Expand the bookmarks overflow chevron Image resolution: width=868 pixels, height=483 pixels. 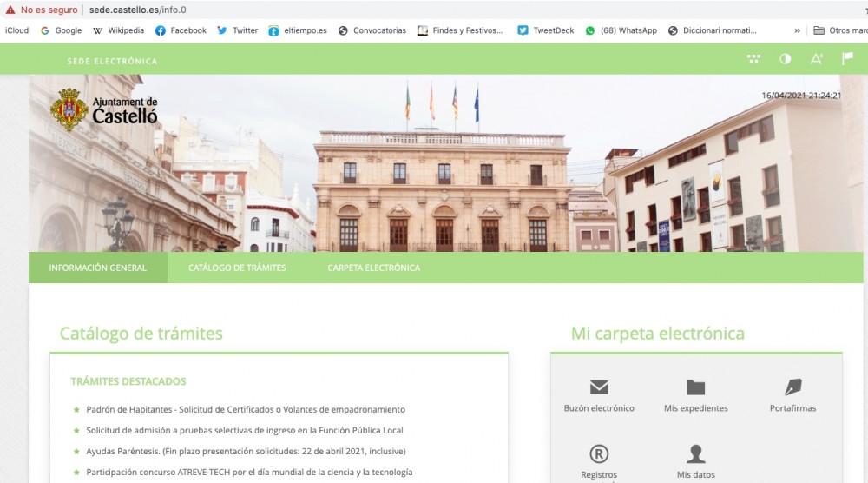(797, 30)
